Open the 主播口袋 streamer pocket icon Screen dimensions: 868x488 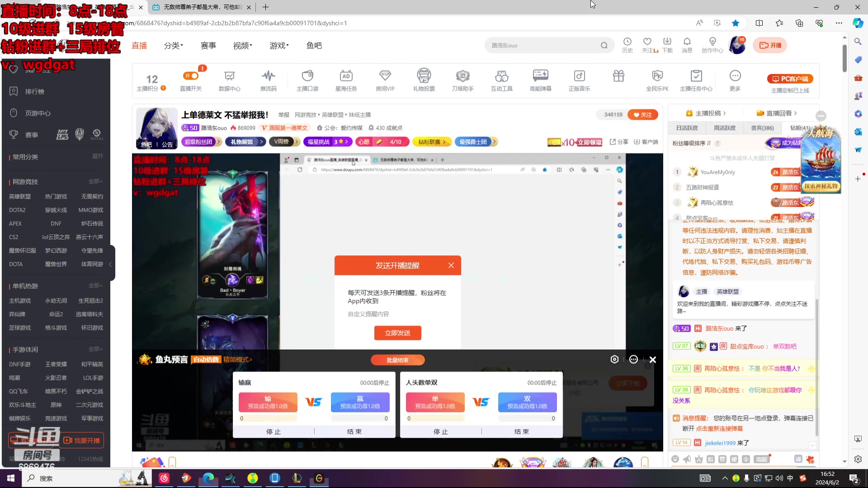(x=307, y=80)
